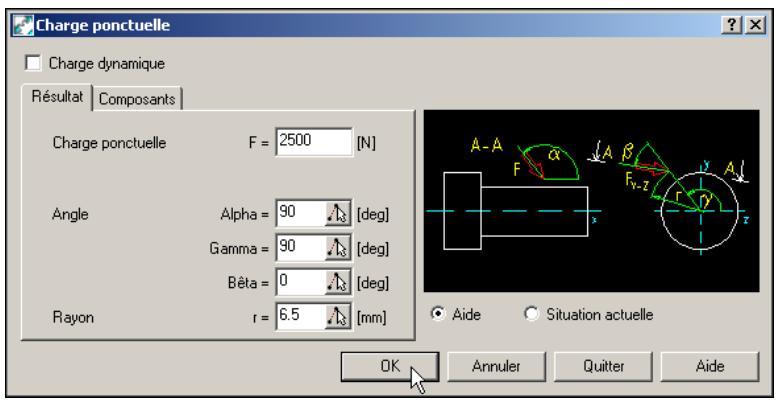This screenshot has width=776, height=401.
Task: Click the Quitter button
Action: tap(602, 366)
